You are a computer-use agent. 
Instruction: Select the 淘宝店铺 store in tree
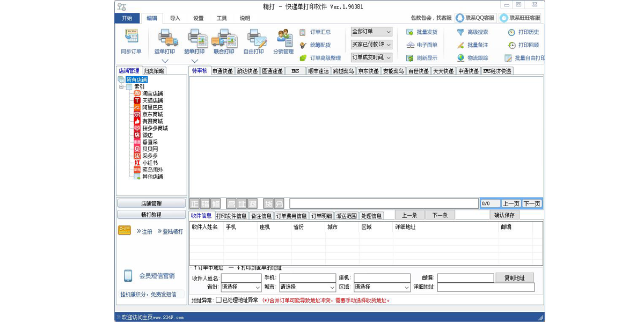(x=152, y=93)
